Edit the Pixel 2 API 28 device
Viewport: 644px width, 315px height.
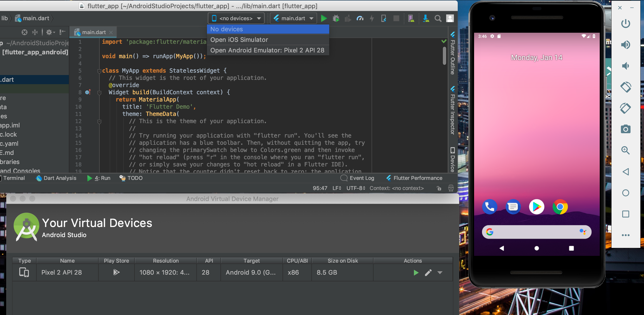pyautogui.click(x=428, y=272)
